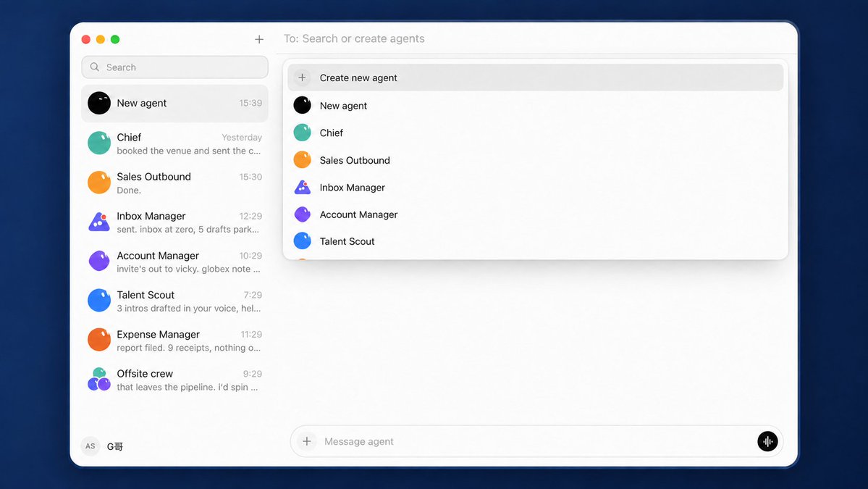Click the black avatar beside New agent in dropdown
Image resolution: width=868 pixels, height=489 pixels.
click(303, 105)
